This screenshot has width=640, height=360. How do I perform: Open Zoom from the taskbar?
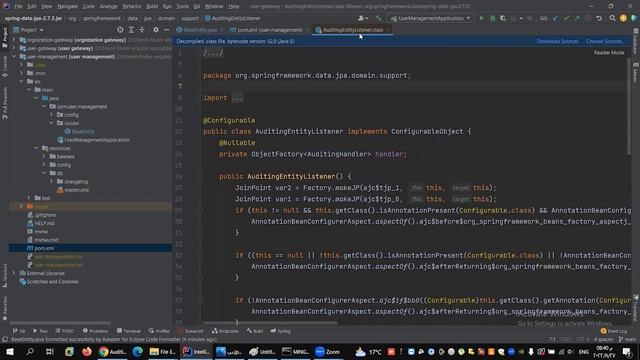[x=328, y=351]
